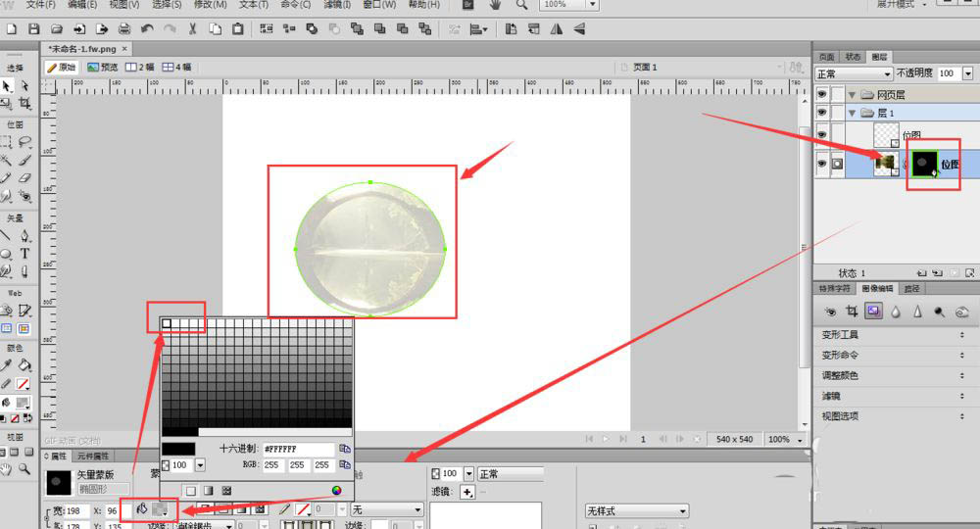Toggle visibility of 层 1 folder
The width and height of the screenshot is (980, 529).
point(821,114)
